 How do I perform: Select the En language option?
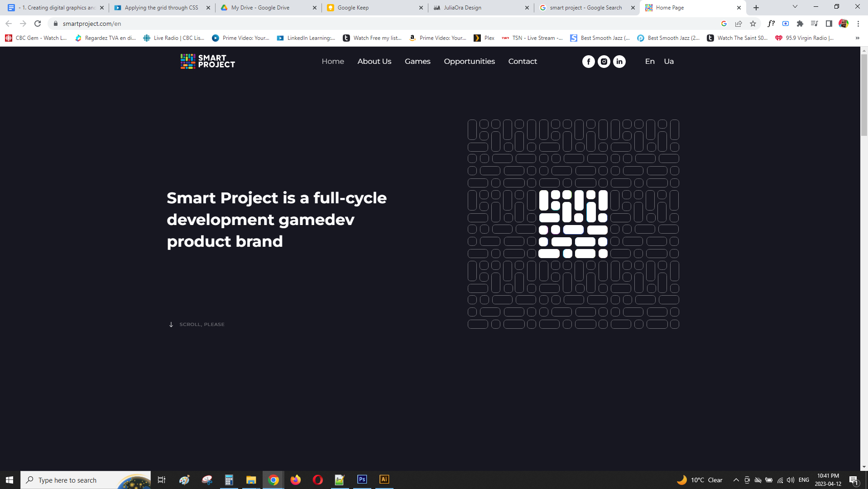[x=649, y=61]
